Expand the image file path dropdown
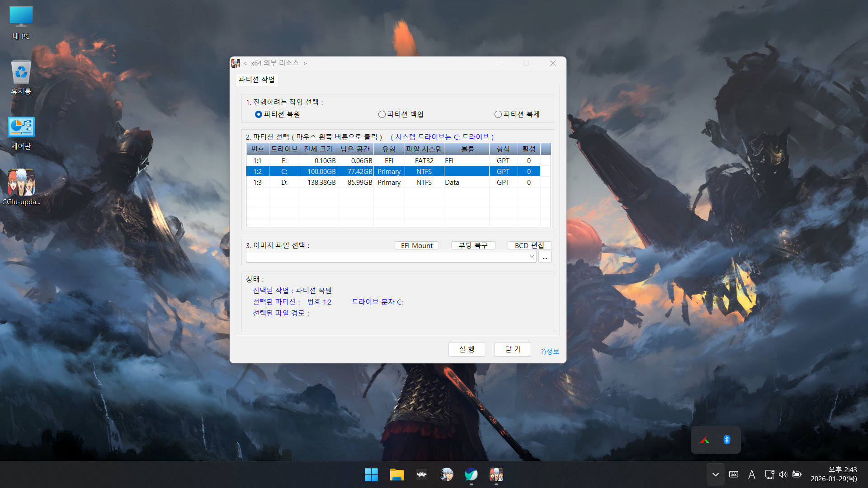Image resolution: width=868 pixels, height=488 pixels. pyautogui.click(x=532, y=257)
